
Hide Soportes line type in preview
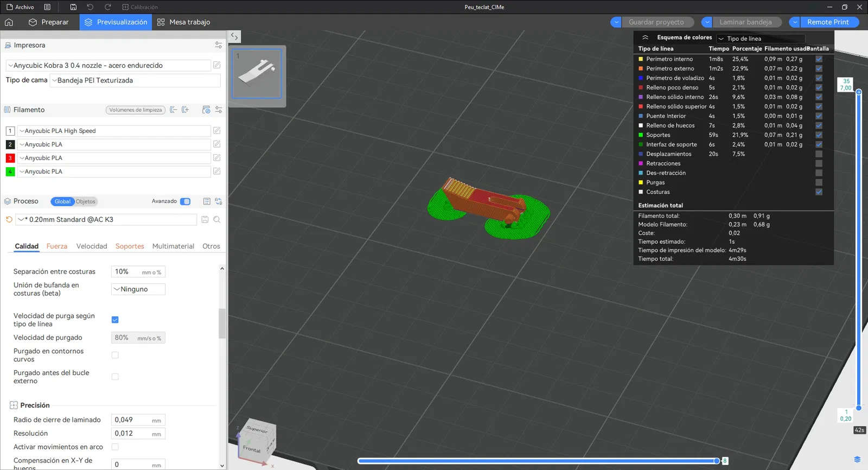tap(819, 135)
